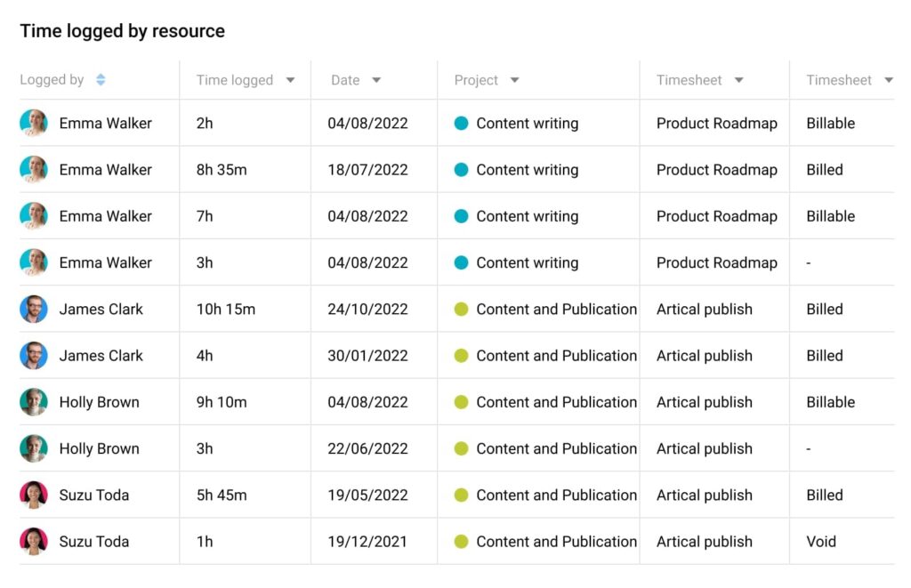Click the teal Content writing status dot
This screenshot has width=911, height=588.
[x=462, y=123]
